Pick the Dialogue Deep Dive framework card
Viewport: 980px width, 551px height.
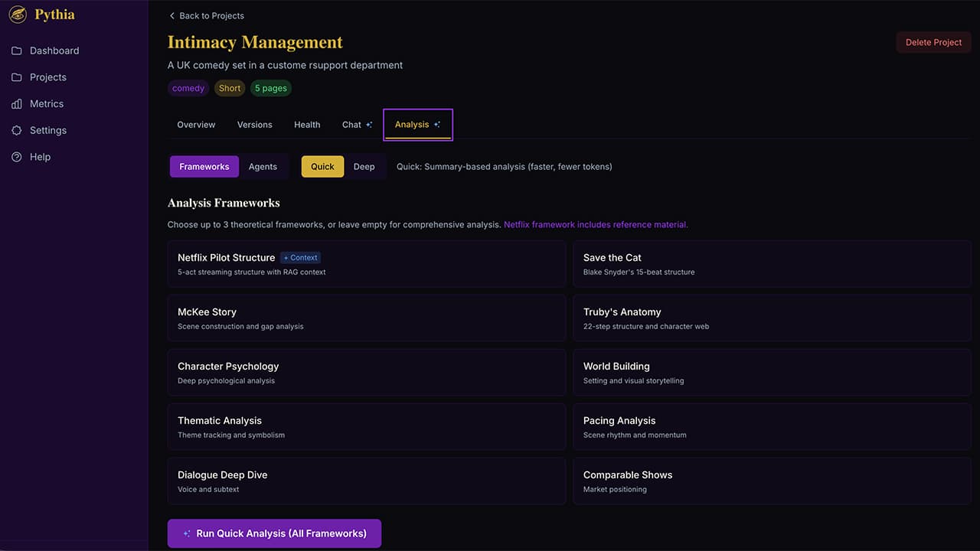click(366, 481)
